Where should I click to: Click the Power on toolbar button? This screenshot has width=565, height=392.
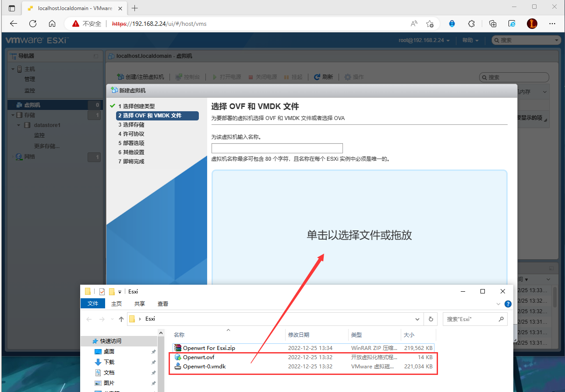[226, 77]
